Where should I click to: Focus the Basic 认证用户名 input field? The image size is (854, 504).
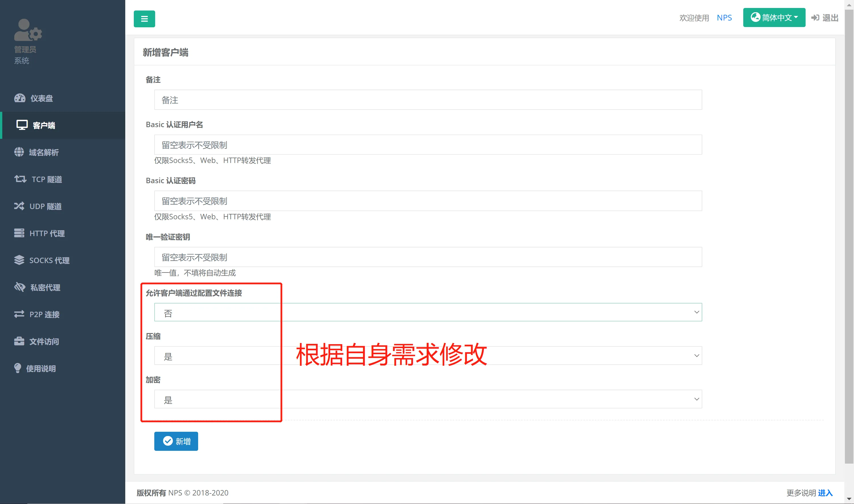pos(428,145)
